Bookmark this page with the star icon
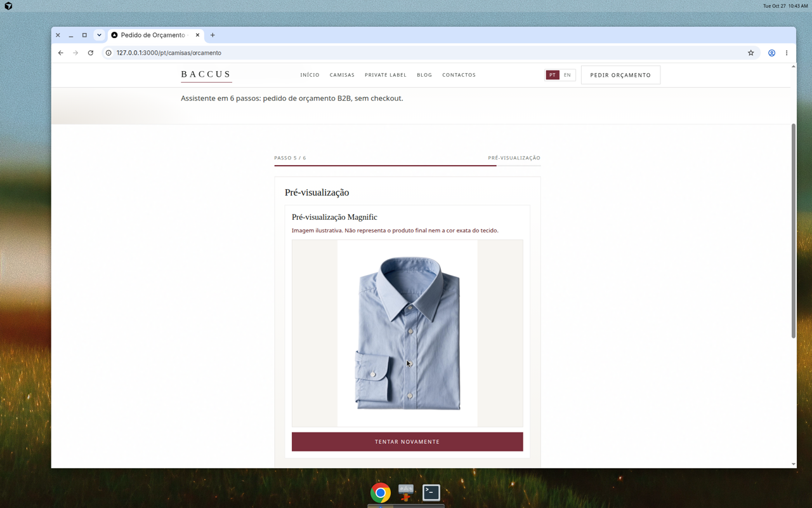The height and width of the screenshot is (508, 812). (751, 53)
